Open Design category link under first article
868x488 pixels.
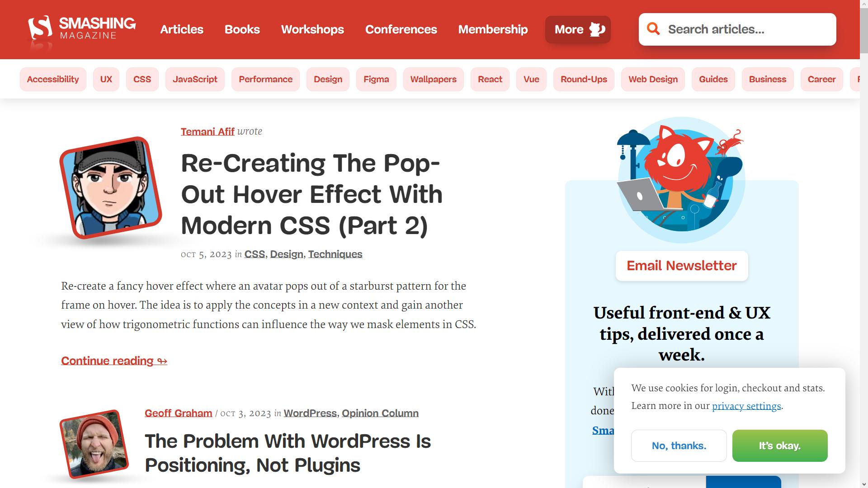[x=287, y=254]
